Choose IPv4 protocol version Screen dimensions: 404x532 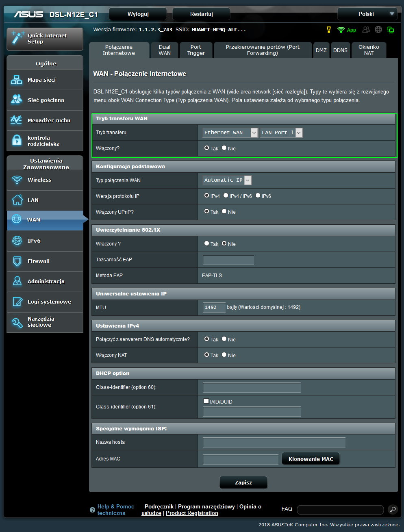click(206, 195)
